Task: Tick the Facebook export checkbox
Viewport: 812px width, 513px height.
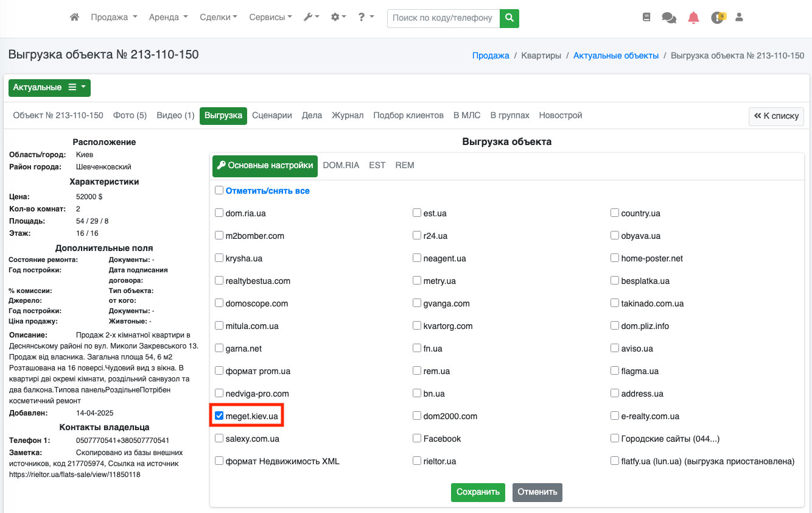Action: tap(417, 439)
